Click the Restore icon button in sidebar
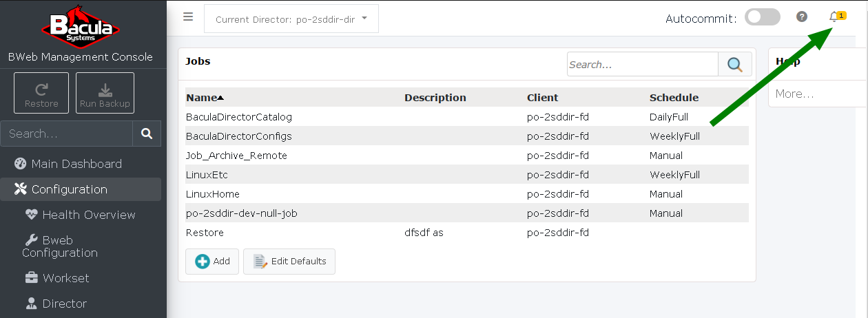The height and width of the screenshot is (318, 868). [41, 93]
